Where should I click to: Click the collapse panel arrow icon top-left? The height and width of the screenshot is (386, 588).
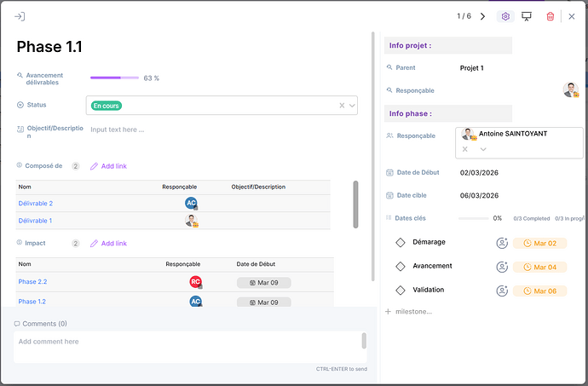[20, 16]
